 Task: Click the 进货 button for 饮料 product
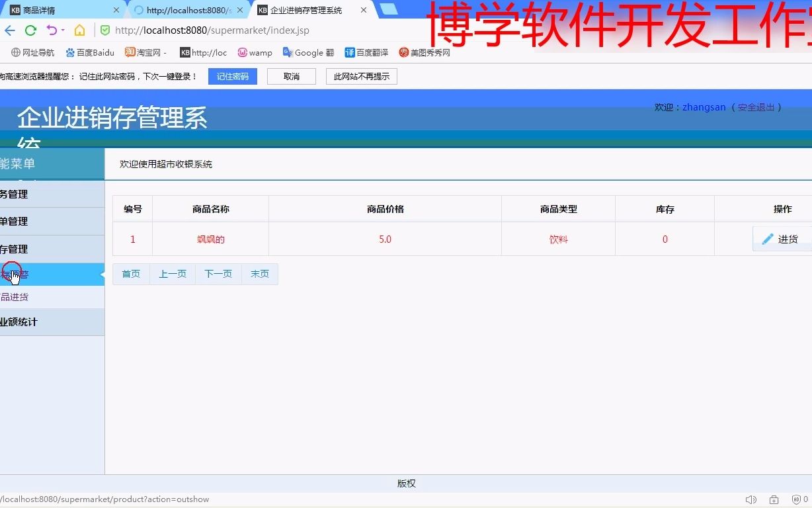(788, 239)
